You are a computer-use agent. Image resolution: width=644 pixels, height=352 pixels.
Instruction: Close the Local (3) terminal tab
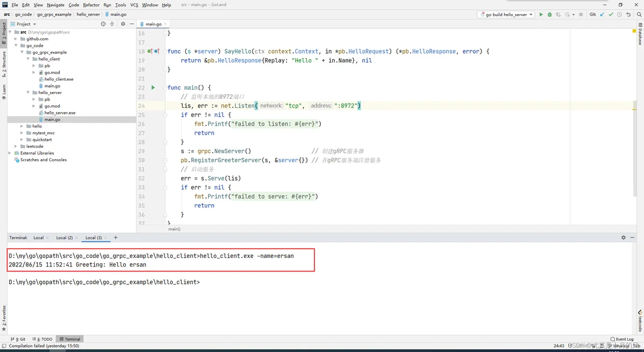106,238
